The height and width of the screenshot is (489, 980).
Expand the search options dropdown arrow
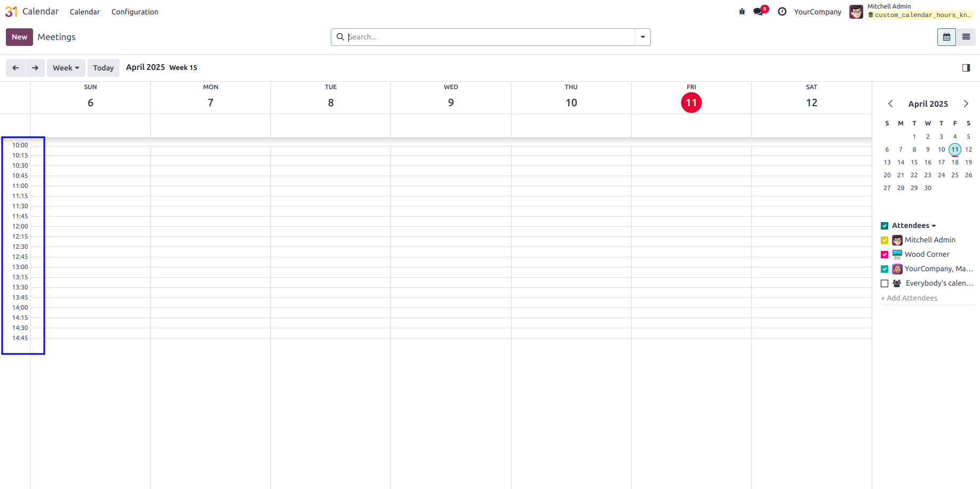click(x=643, y=37)
